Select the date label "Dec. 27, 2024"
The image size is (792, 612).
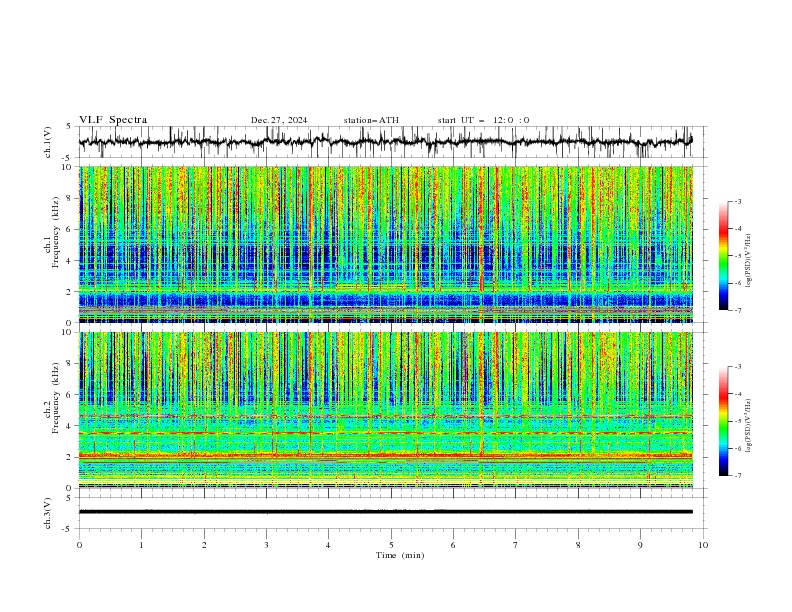click(279, 120)
